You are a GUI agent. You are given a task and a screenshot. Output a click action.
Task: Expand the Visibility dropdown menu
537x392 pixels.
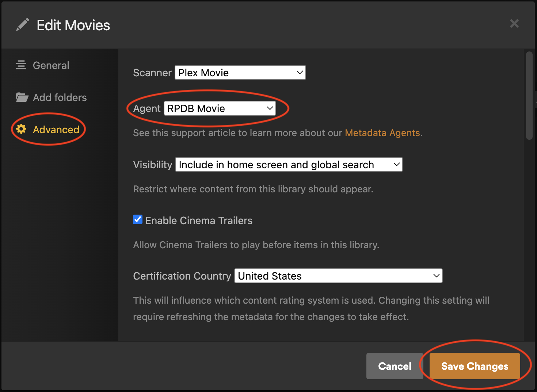pyautogui.click(x=289, y=165)
